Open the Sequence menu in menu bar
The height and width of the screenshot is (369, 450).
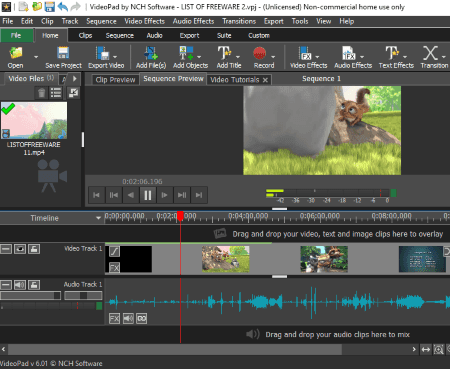pos(101,21)
